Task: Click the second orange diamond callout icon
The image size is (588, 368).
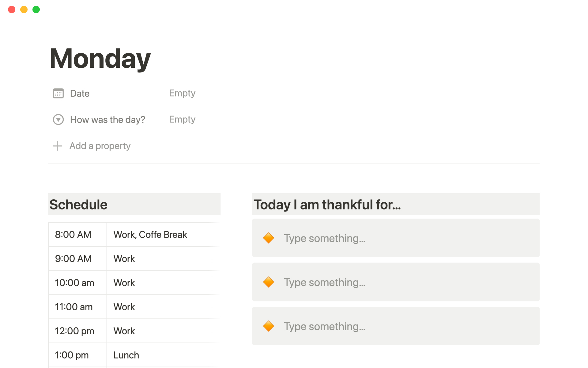Action: pyautogui.click(x=269, y=282)
